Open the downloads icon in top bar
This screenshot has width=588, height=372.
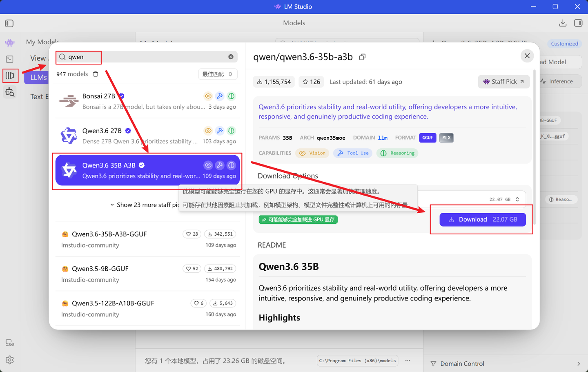(x=563, y=23)
